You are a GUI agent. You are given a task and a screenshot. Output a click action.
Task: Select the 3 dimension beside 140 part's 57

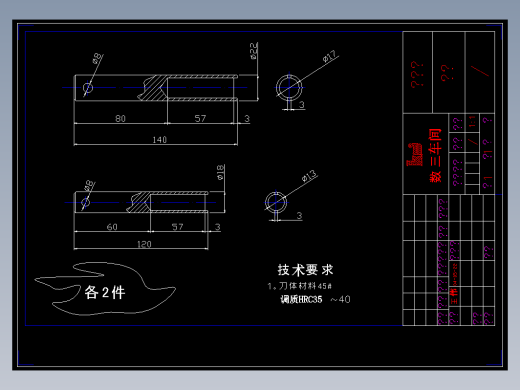click(247, 118)
